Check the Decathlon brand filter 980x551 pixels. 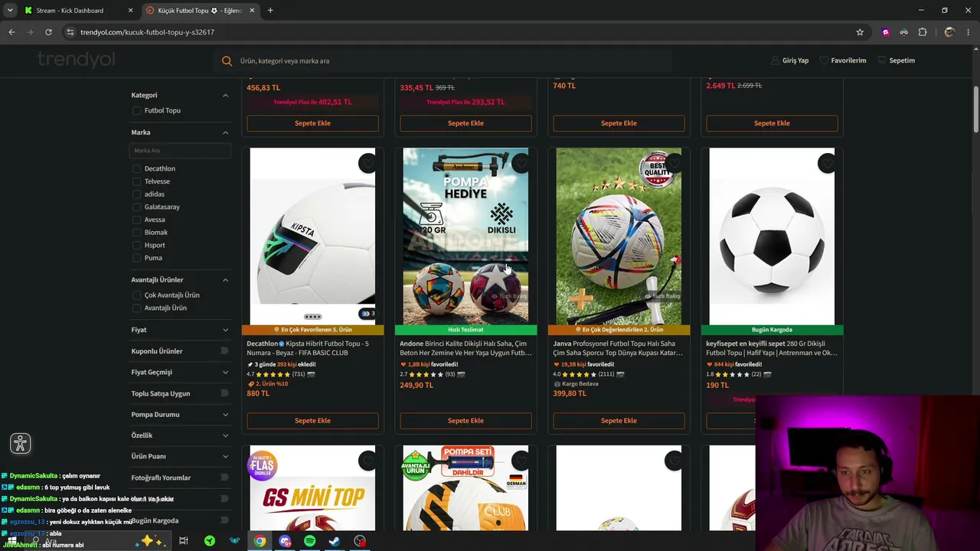click(x=136, y=169)
